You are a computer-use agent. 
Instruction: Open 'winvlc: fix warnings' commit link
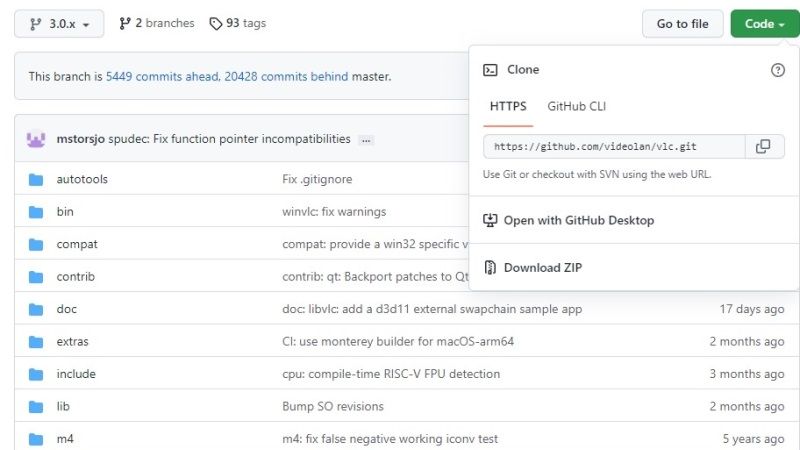coord(334,212)
